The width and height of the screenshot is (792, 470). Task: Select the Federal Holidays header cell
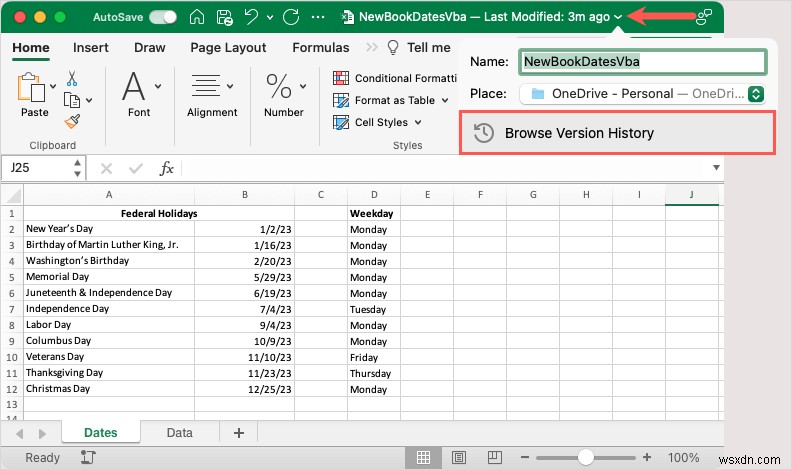click(159, 214)
